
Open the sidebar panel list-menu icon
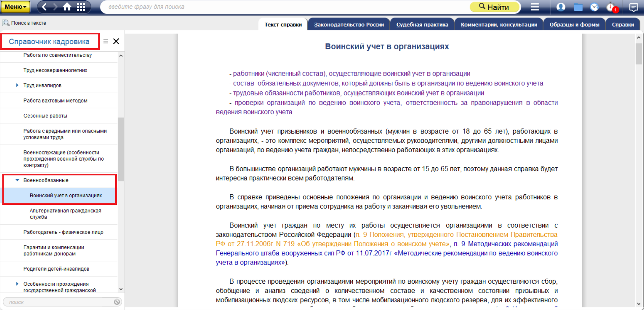[106, 41]
